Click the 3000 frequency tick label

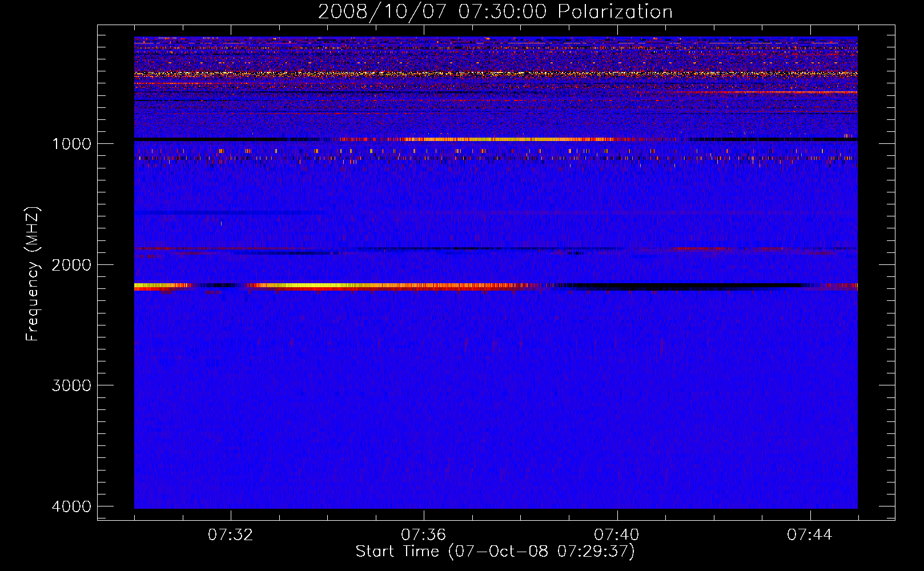coord(71,385)
